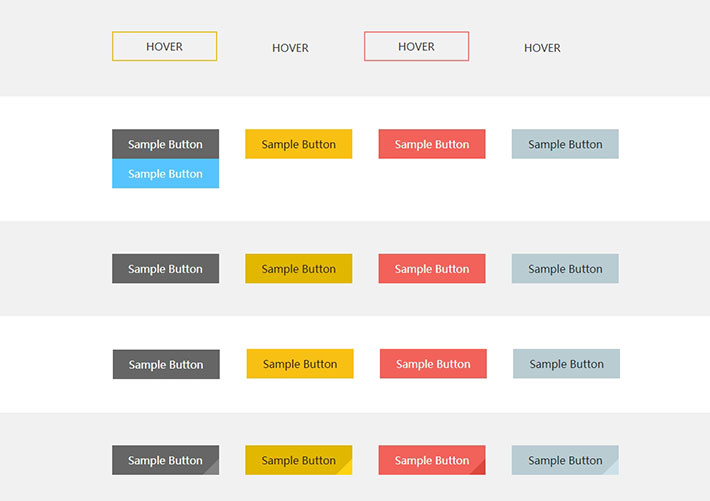Click the gray Sample Button in the second row
This screenshot has width=710, height=501.
tap(165, 269)
